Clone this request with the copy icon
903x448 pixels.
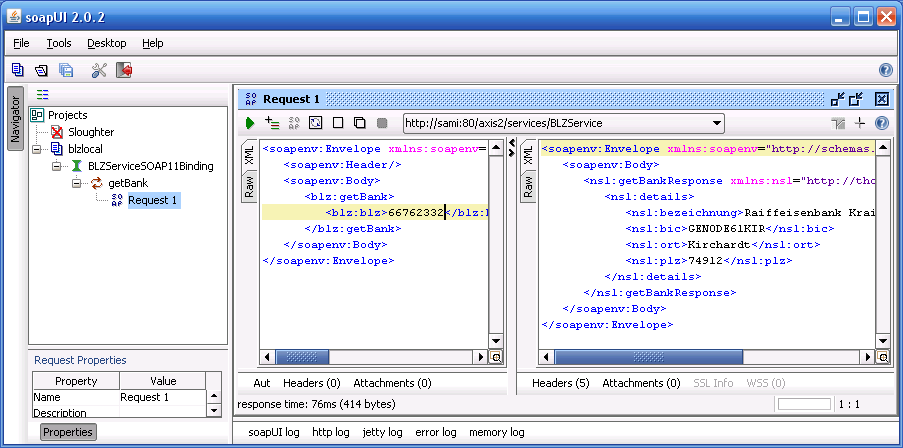click(359, 123)
